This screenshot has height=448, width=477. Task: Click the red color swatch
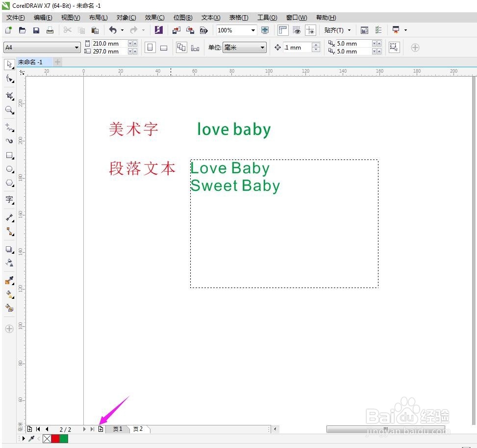tap(55, 439)
